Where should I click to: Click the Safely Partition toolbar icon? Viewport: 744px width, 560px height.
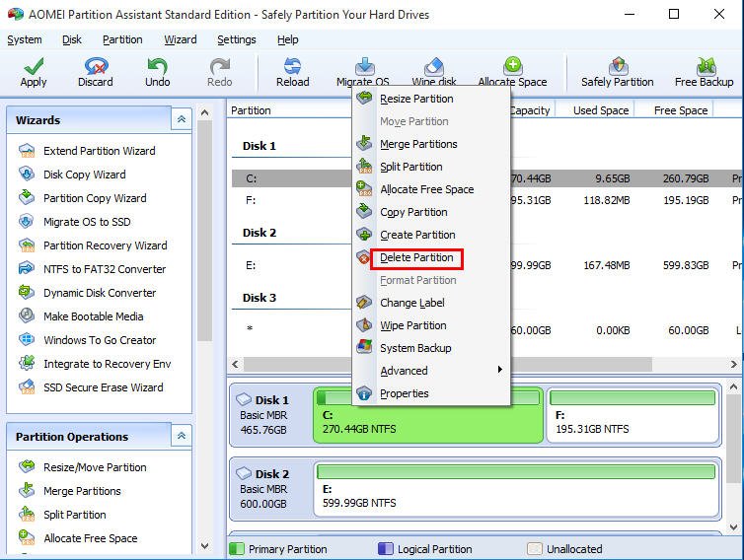(x=618, y=66)
